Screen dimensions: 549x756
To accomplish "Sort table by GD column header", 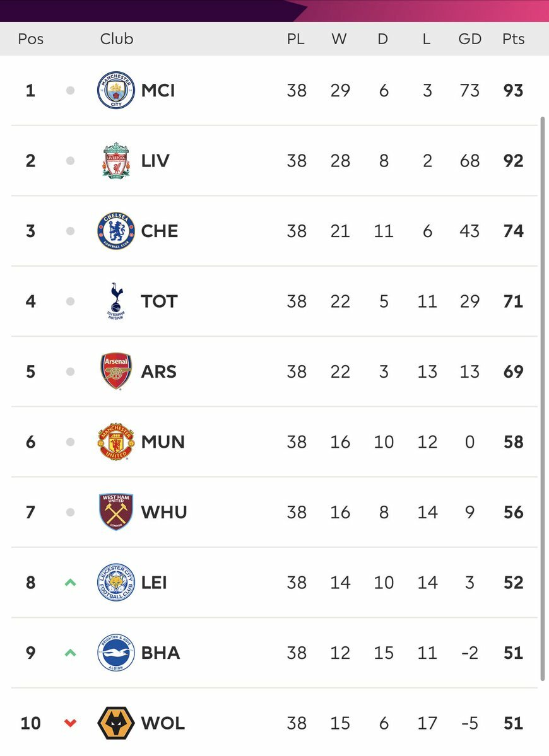I will pos(470,38).
